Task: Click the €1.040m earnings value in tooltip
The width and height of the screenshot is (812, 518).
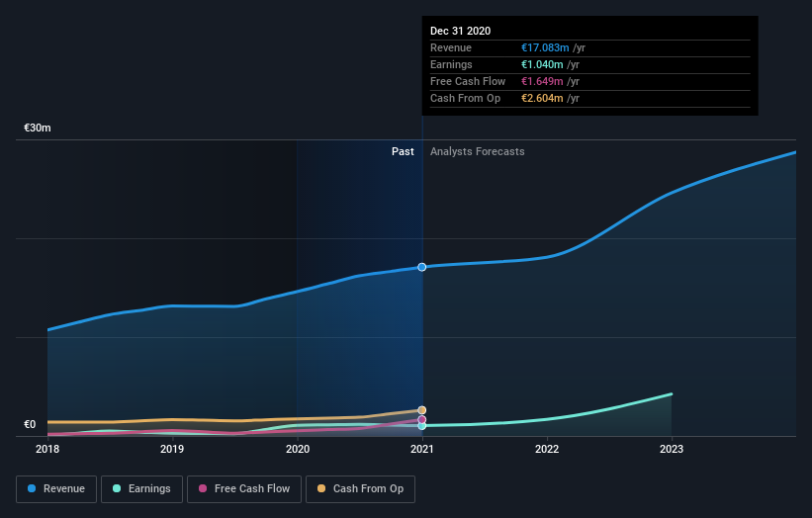Action: [x=542, y=64]
